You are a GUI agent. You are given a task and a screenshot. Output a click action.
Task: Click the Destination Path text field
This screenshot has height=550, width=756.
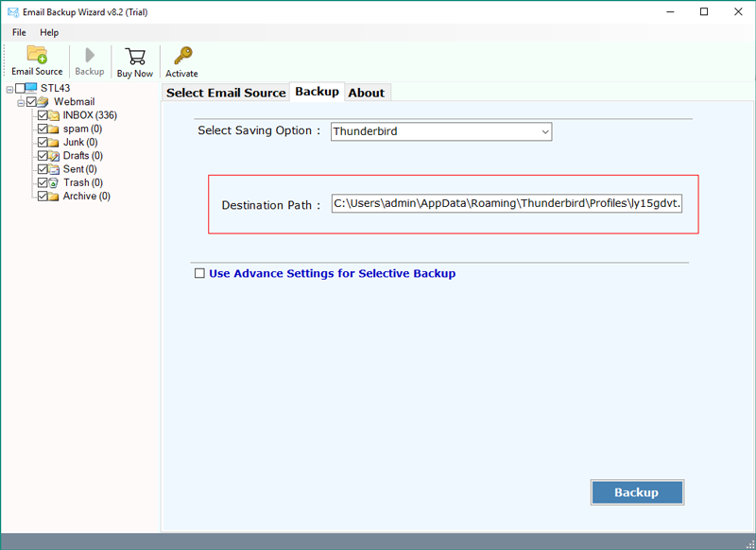(x=507, y=204)
